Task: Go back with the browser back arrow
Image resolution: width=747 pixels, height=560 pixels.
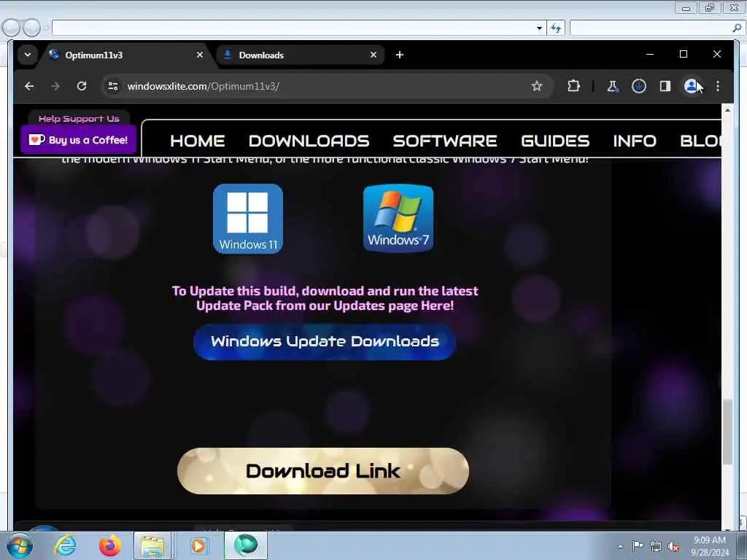Action: [x=29, y=86]
